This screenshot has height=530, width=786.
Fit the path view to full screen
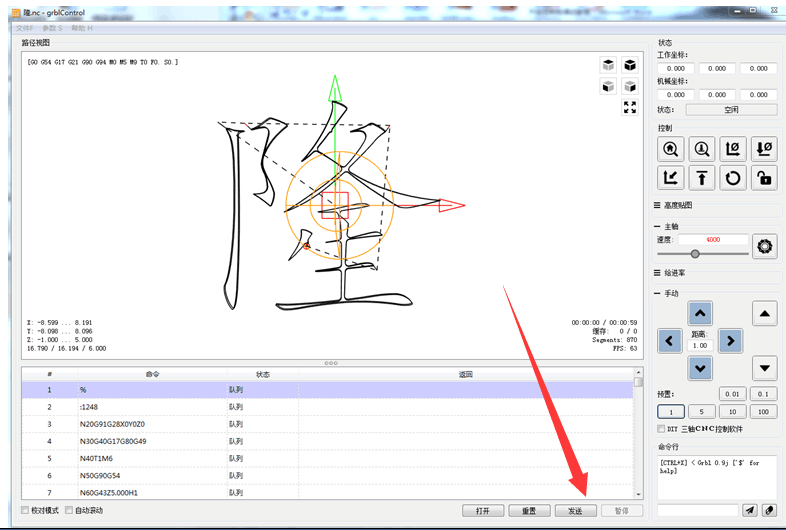pos(630,108)
